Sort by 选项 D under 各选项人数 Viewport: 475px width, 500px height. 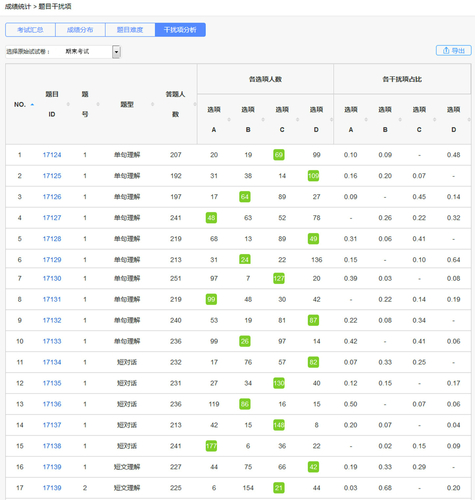click(x=331, y=119)
